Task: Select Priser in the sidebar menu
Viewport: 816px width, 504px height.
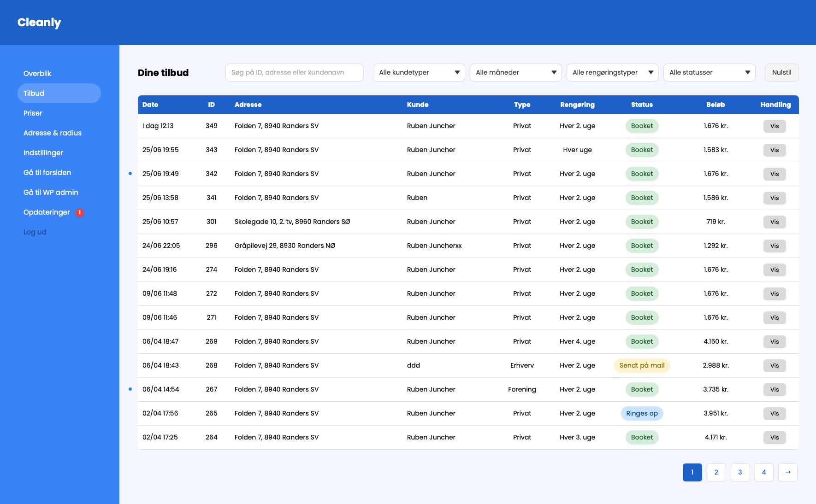Action: tap(33, 113)
